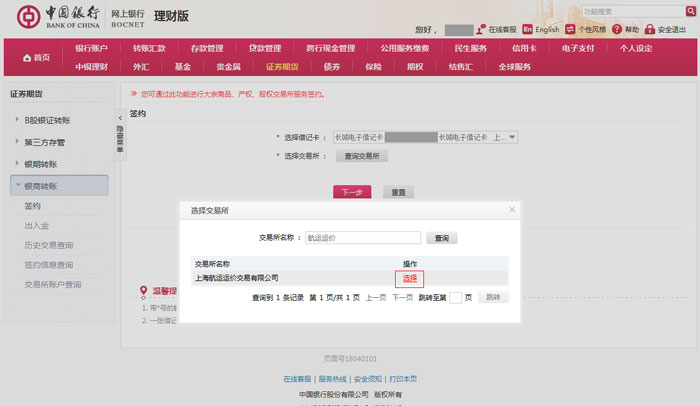The image size is (700, 406).
Task: Click 选择 link for 上海航运运价交易
Action: coord(410,278)
